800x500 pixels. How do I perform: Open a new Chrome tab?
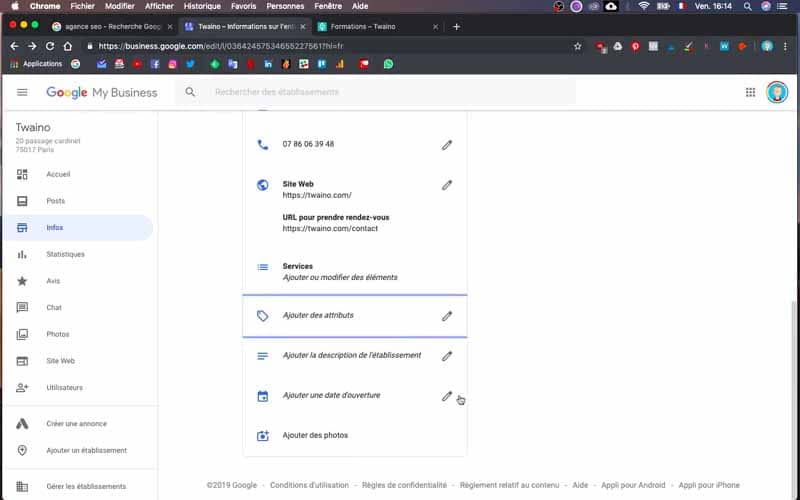pos(456,27)
